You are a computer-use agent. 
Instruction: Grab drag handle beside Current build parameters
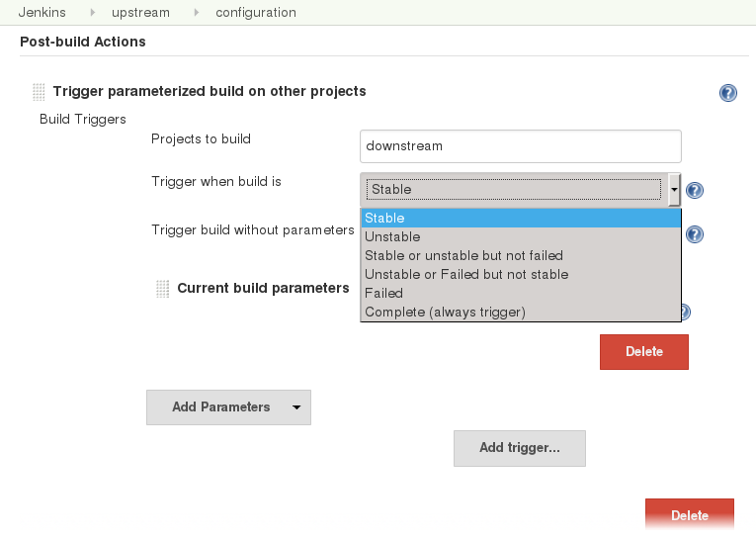(162, 289)
